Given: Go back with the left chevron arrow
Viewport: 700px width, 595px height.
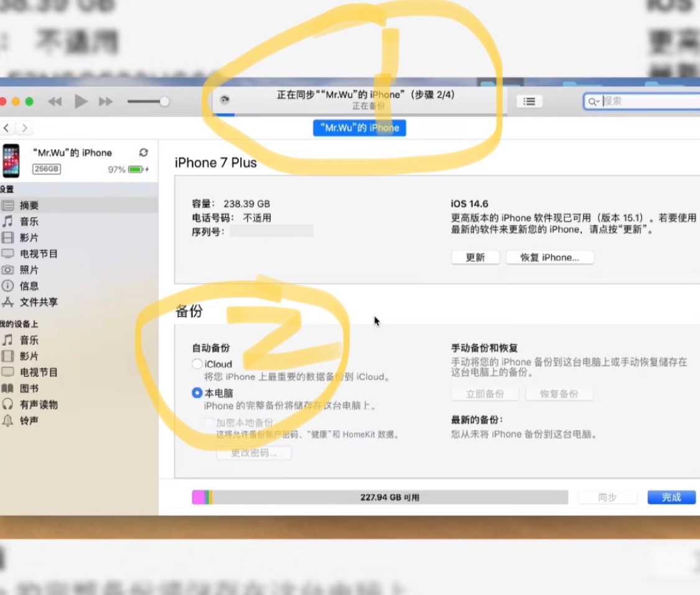Looking at the screenshot, I should click(7, 128).
